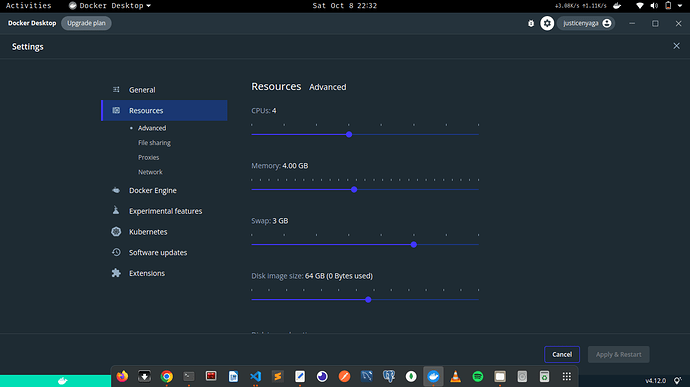Click the Cancel button
The image size is (690, 387).
point(562,354)
